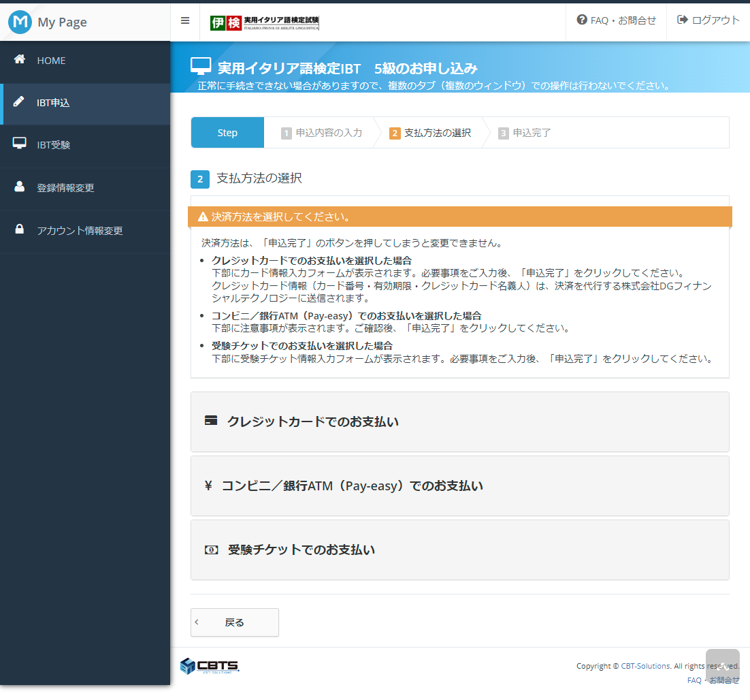Click the 受験チケット money bill icon
The image size is (750, 700).
coord(212,550)
